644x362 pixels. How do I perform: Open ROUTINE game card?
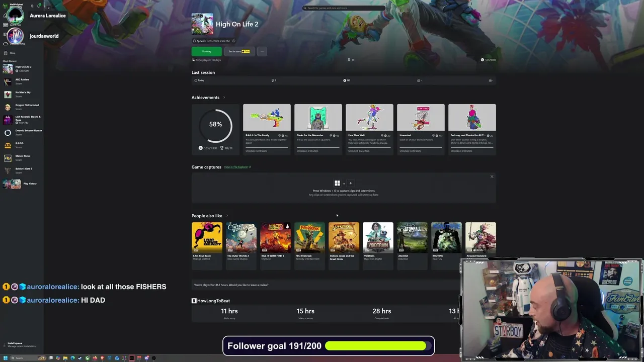446,245
